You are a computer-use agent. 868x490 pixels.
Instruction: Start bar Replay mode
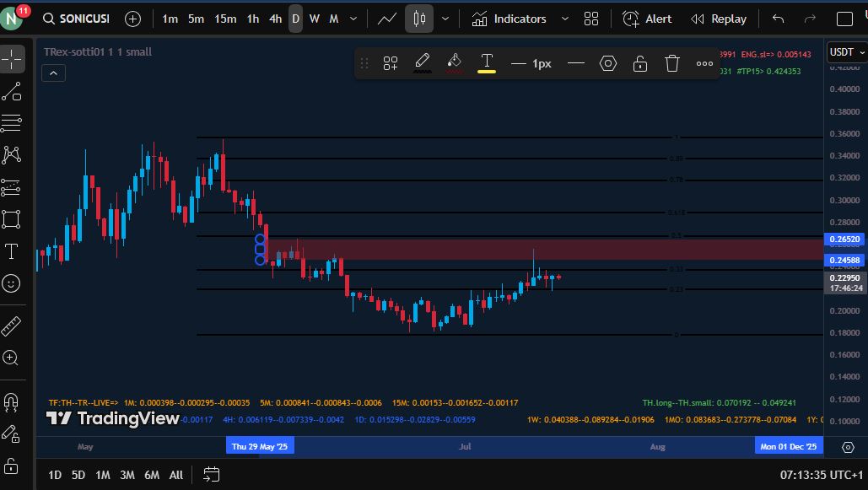click(719, 19)
